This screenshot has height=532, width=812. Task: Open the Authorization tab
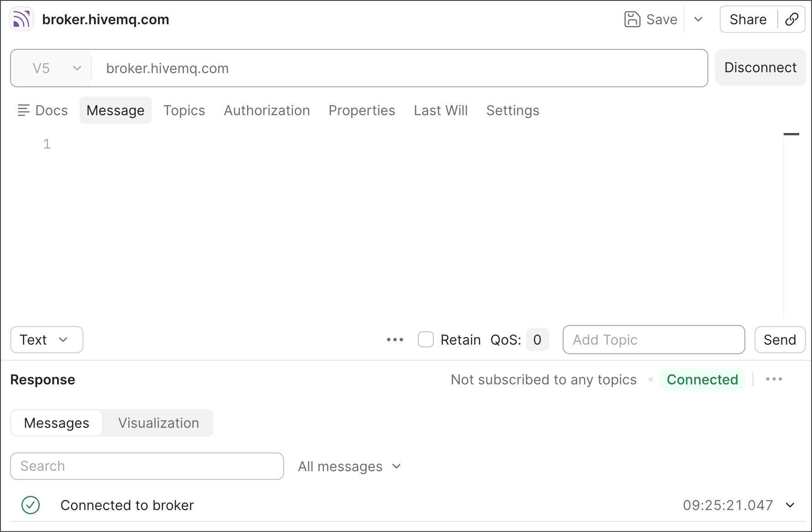(267, 110)
